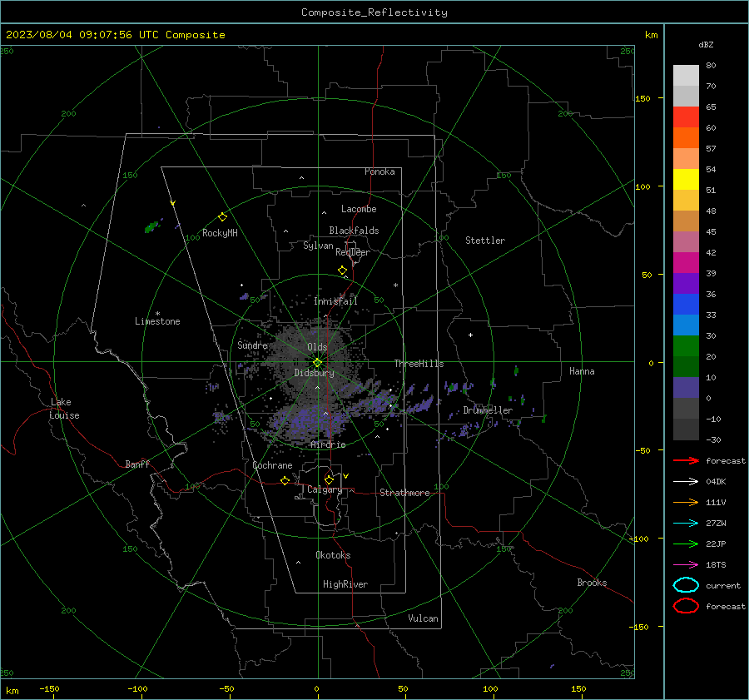Image resolution: width=749 pixels, height=700 pixels.
Task: Click the cyan current ellipse legend icon
Action: tap(686, 585)
